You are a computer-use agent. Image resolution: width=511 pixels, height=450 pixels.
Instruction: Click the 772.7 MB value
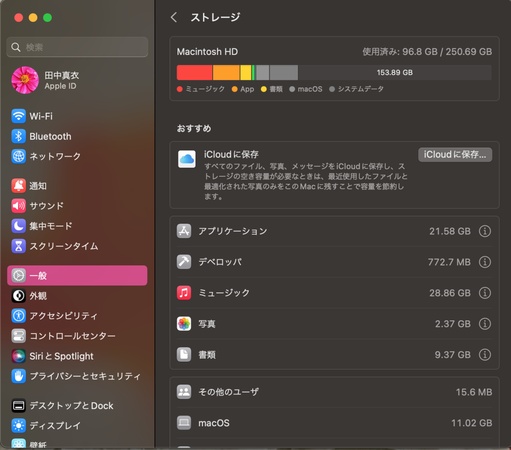[449, 262]
